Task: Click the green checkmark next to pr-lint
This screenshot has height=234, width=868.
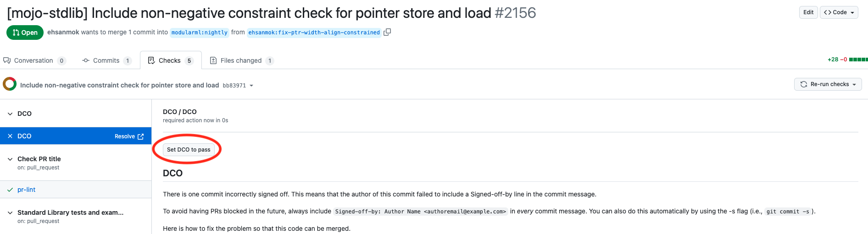Action: pyautogui.click(x=10, y=190)
